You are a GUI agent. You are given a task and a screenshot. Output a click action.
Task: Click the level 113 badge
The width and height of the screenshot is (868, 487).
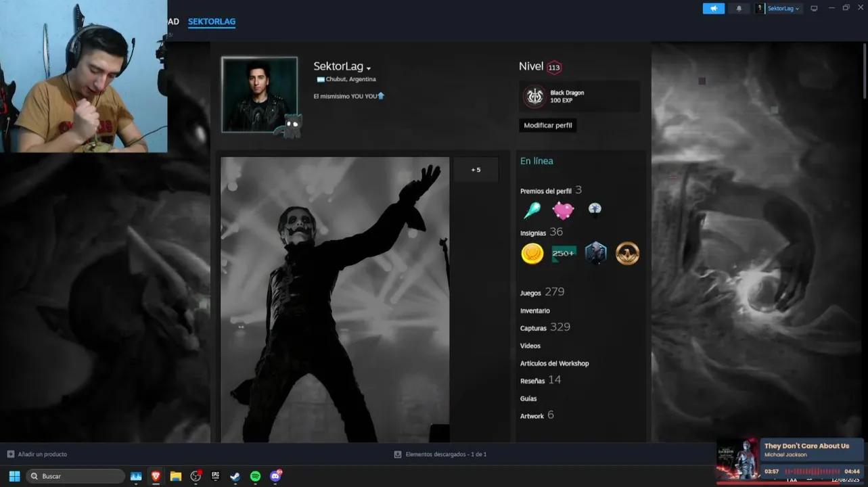554,68
